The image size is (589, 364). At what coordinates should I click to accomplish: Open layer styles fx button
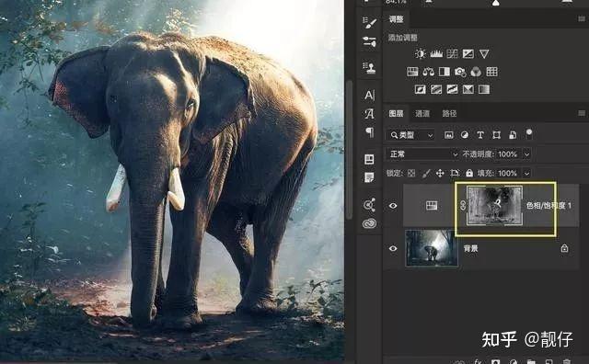pyautogui.click(x=478, y=361)
